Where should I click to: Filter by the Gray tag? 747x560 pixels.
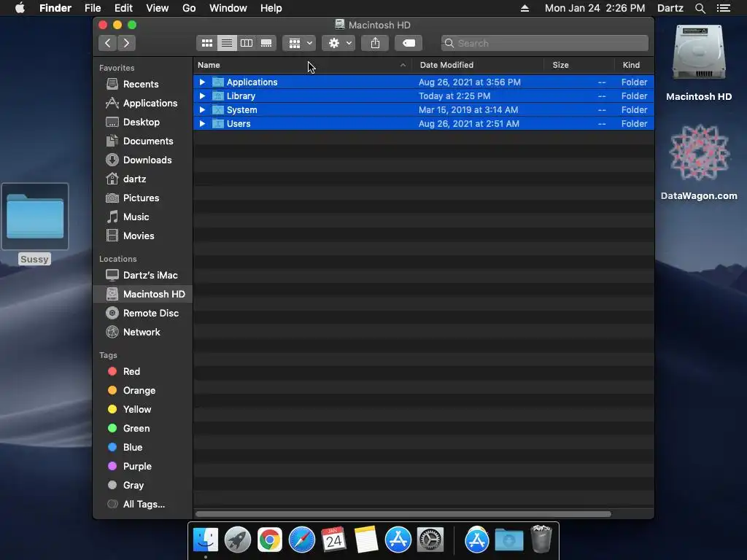133,486
